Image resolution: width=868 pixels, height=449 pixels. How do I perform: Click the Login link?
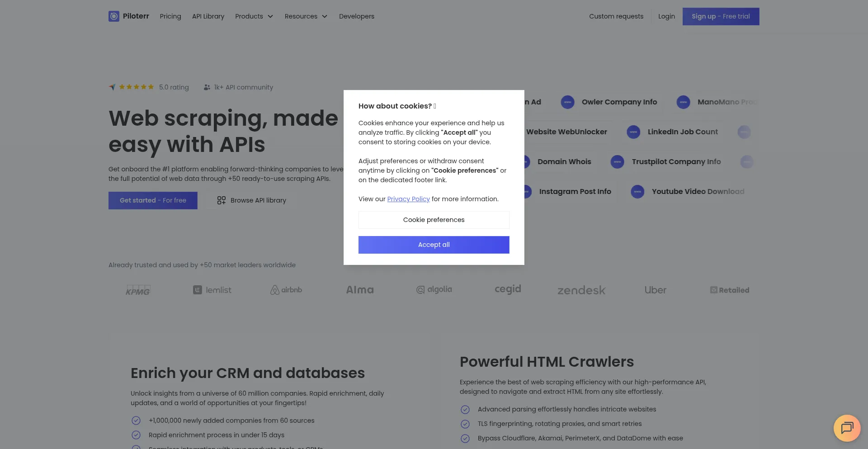coord(666,16)
